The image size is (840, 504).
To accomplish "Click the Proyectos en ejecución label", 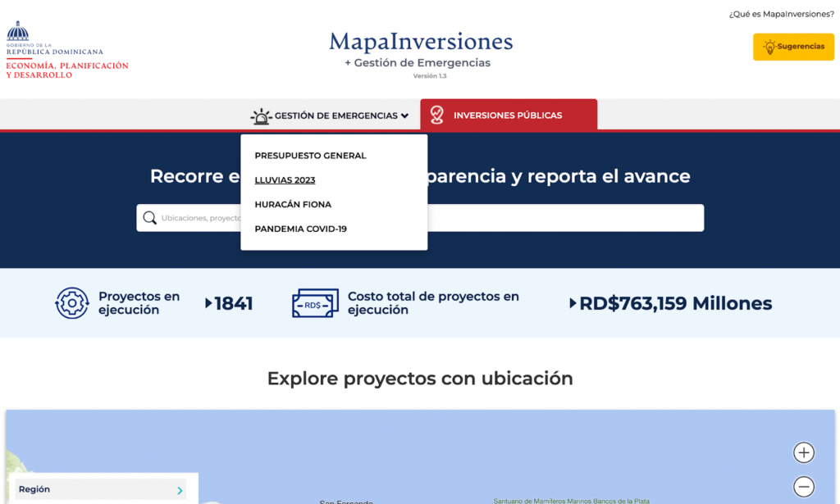I will coord(139,303).
